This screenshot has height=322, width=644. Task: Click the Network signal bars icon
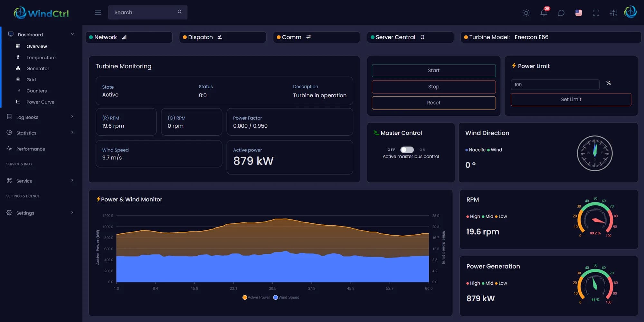(124, 37)
